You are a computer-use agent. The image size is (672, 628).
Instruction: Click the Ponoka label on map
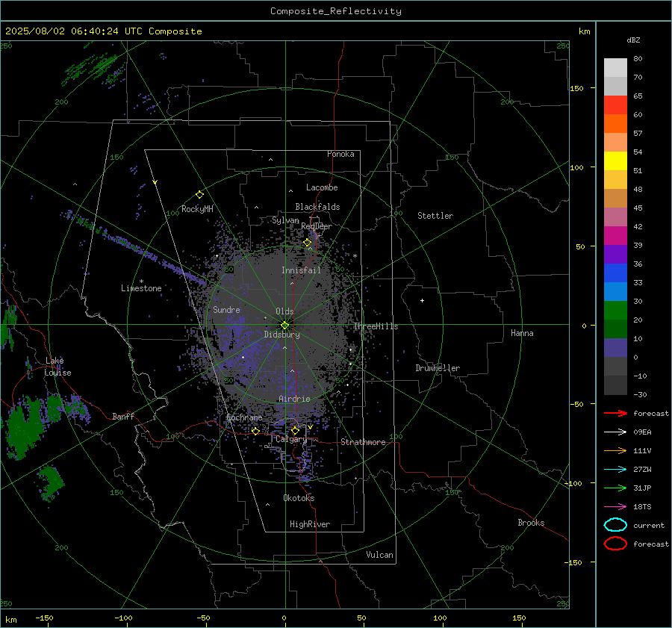[340, 154]
